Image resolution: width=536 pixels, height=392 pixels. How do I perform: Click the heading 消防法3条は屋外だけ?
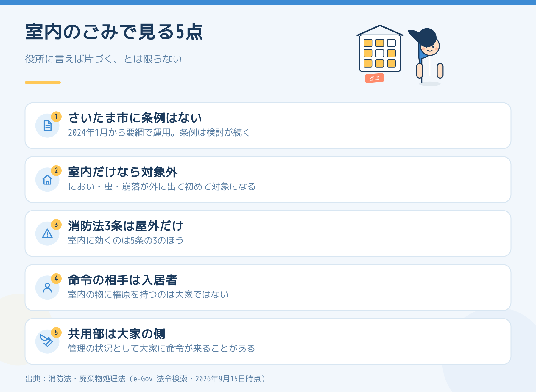click(126, 226)
